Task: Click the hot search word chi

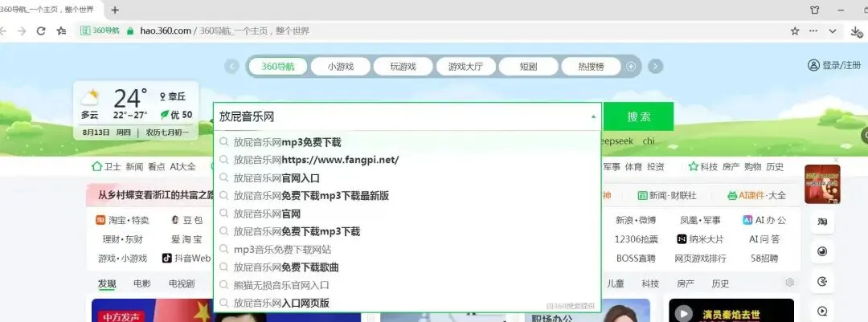Action: [x=649, y=141]
